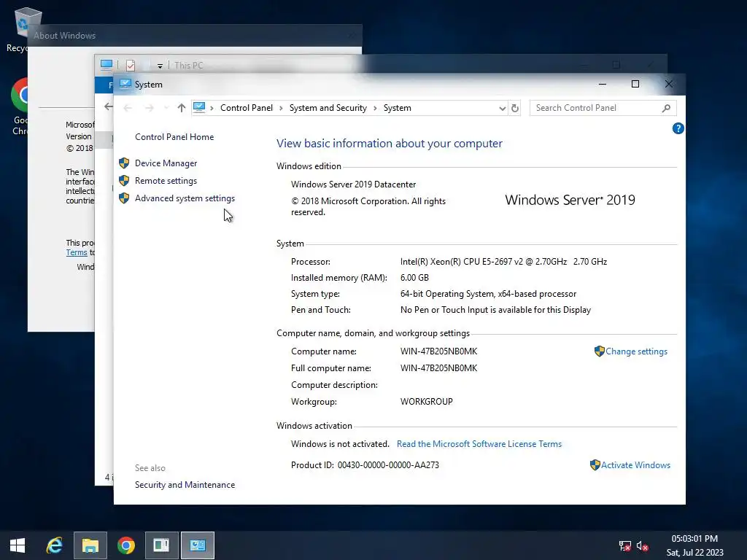Screen dimensions: 747x560
Task: Click the Change settings shield icon
Action: 600,351
